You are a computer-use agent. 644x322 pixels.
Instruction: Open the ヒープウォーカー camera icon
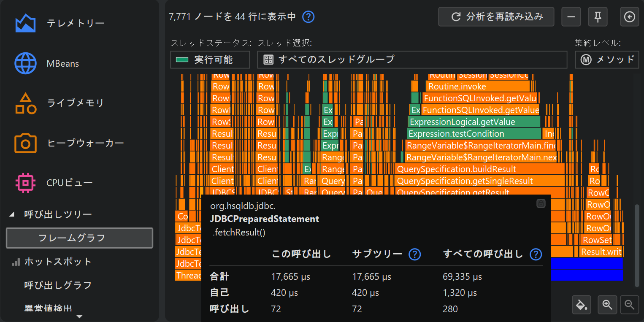[25, 143]
